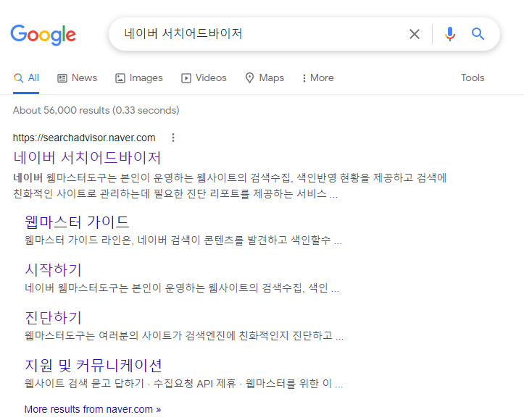Open the 지원 및 커뮤니케이션 sitelink
Viewport: 524px width, 420px height.
pos(93,365)
